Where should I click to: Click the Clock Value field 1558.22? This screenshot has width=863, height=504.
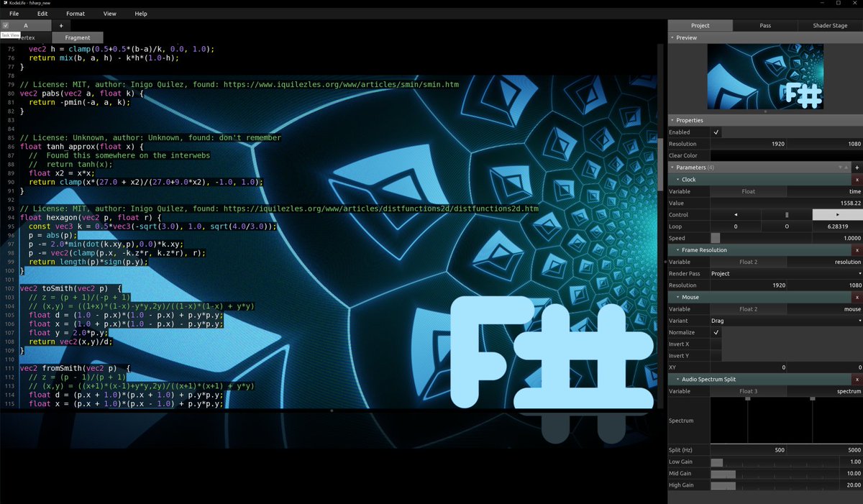click(786, 203)
